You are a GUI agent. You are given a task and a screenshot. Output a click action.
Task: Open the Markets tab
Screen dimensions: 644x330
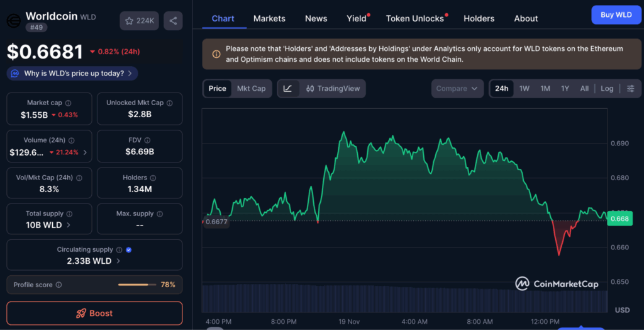point(269,18)
